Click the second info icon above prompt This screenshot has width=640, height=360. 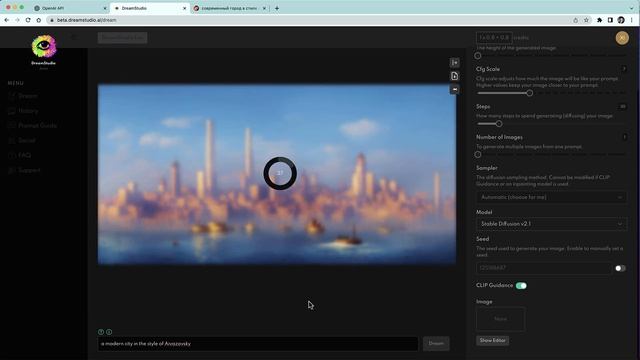click(109, 332)
